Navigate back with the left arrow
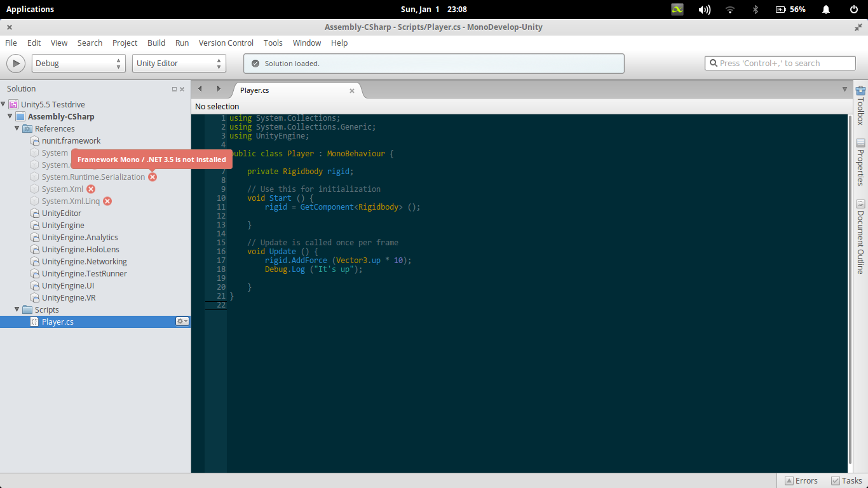The width and height of the screenshot is (868, 488). tap(200, 89)
